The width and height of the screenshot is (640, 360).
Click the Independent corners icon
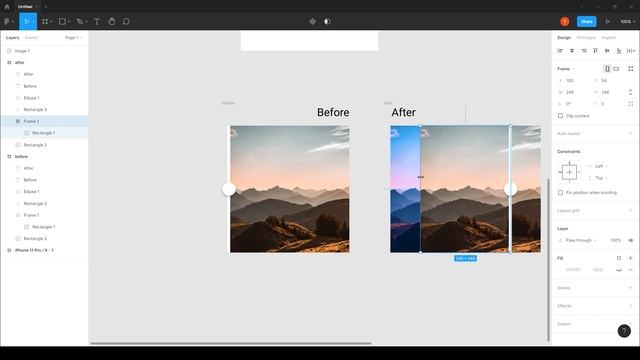(x=631, y=104)
